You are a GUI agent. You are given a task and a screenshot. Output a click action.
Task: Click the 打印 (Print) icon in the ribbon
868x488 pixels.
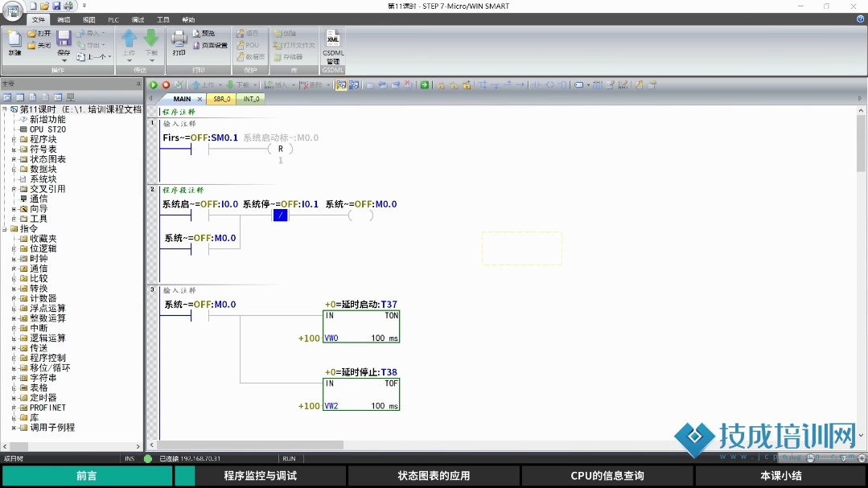point(179,42)
